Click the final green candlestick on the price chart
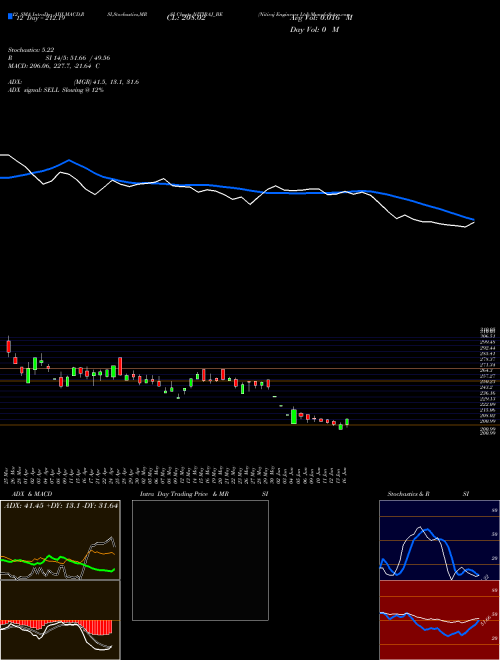This screenshot has width=500, height=660. (347, 422)
